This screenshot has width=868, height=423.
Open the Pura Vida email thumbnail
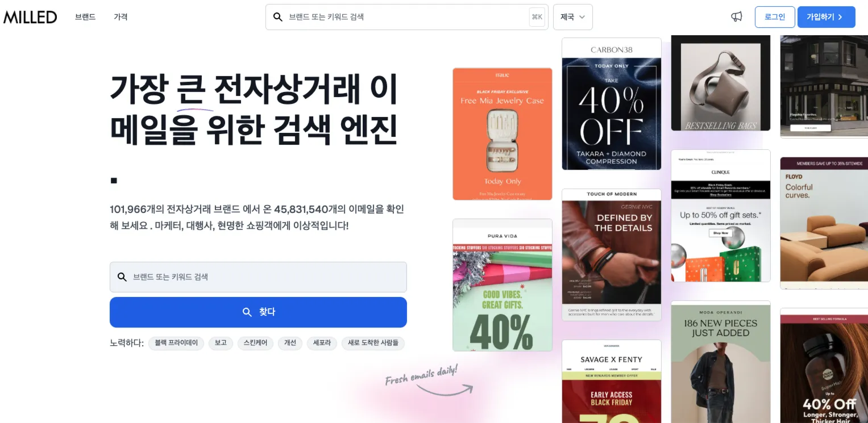502,285
